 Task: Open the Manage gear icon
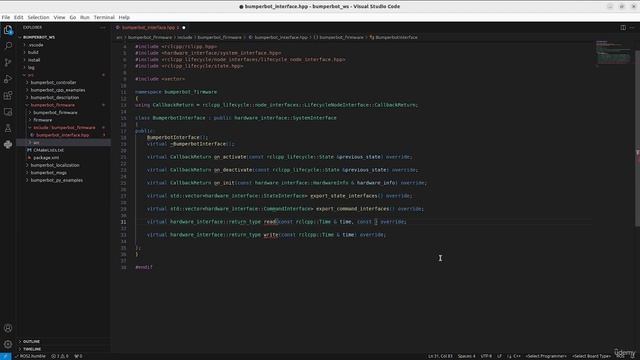(x=8, y=344)
